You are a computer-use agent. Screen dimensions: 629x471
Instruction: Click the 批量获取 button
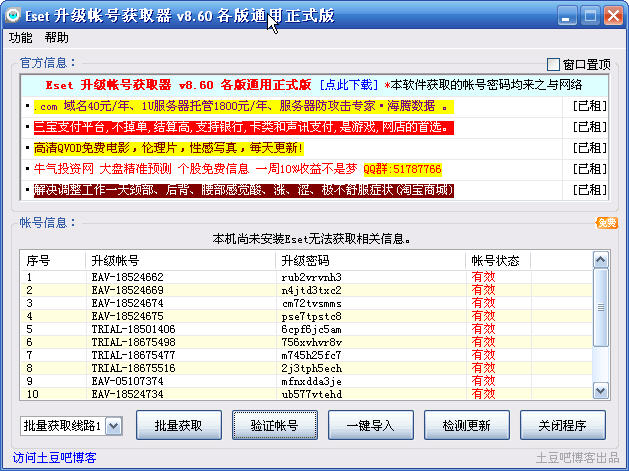178,425
